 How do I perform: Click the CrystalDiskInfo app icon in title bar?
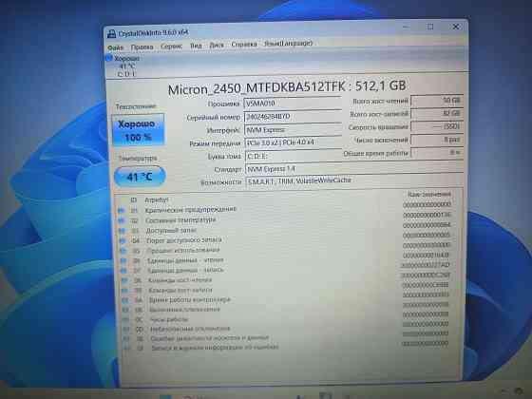point(111,34)
